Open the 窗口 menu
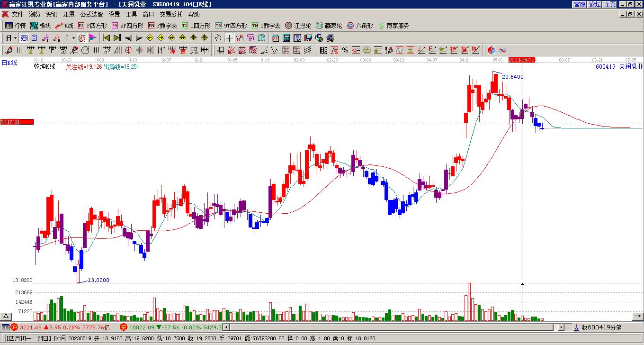Viewport: 644px width, 345px height. coord(149,14)
